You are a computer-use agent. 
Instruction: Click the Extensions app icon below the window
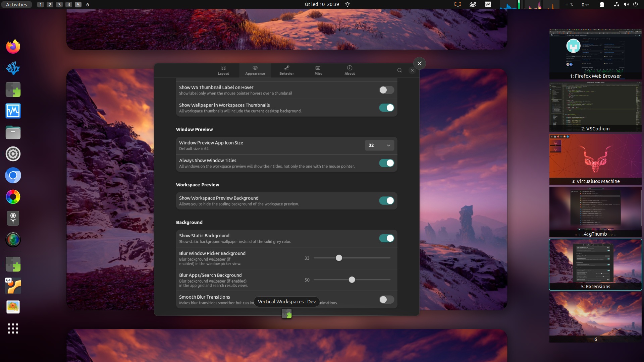pos(287,314)
